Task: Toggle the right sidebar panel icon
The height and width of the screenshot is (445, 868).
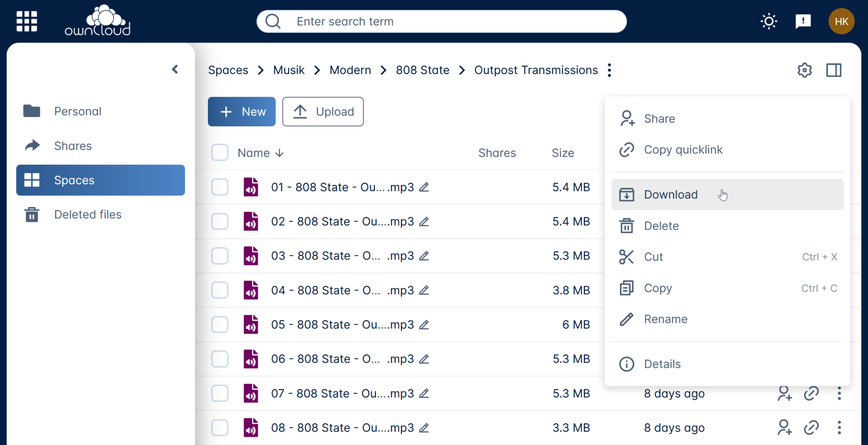Action: click(x=834, y=70)
